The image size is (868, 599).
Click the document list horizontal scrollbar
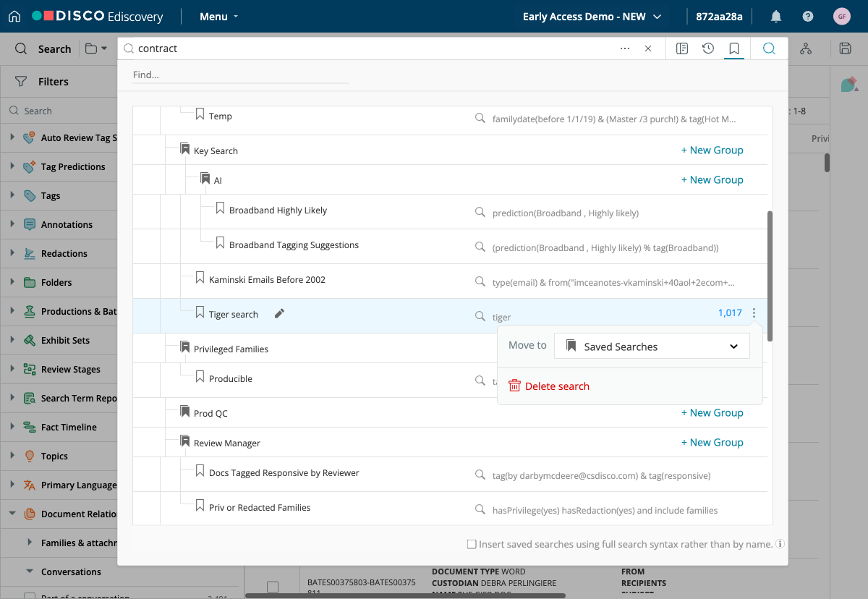(x=405, y=595)
